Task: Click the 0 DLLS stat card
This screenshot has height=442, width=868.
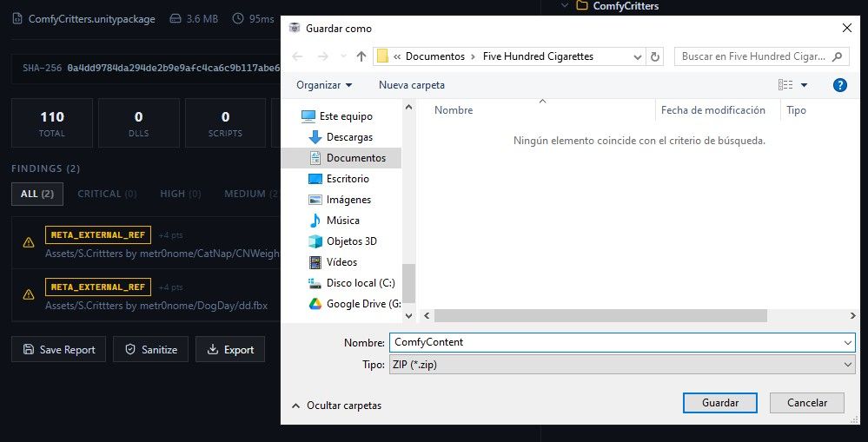Action: pyautogui.click(x=139, y=123)
